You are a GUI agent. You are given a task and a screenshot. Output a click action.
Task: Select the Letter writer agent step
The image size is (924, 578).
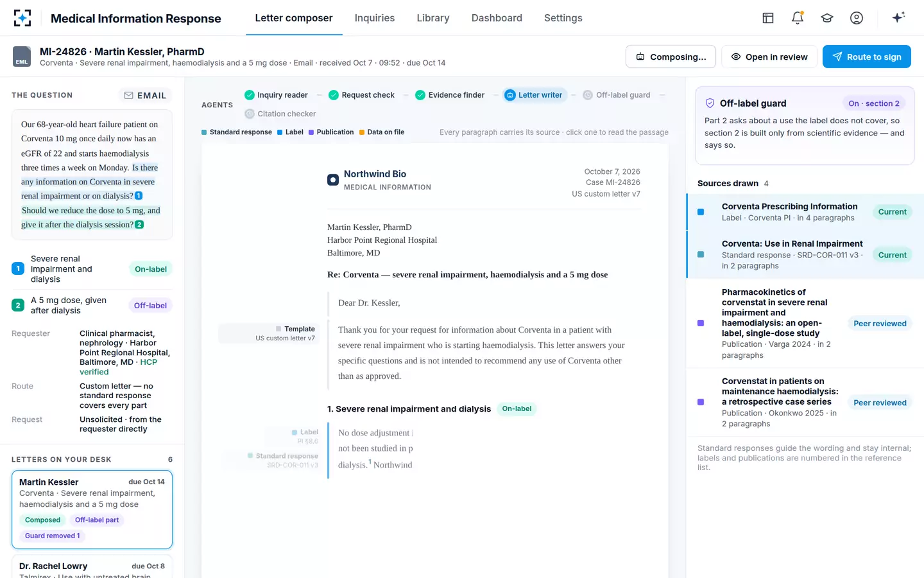[x=534, y=95]
